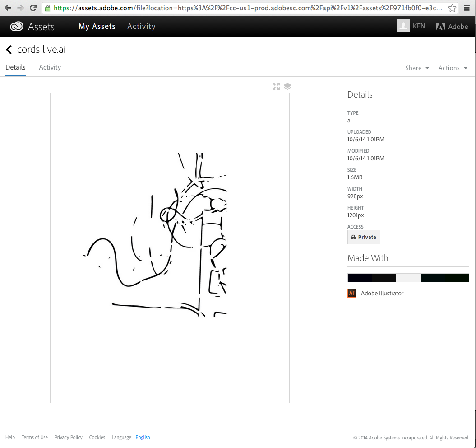Viewport: 476px width, 448px height.
Task: Open the Terms of Use link
Action: point(35,437)
